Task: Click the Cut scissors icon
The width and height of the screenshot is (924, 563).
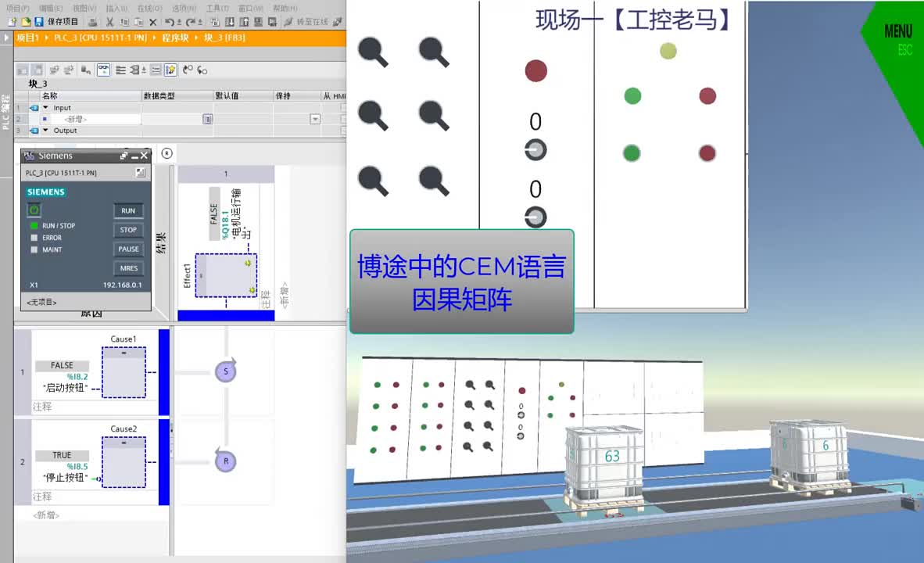Action: (109, 22)
